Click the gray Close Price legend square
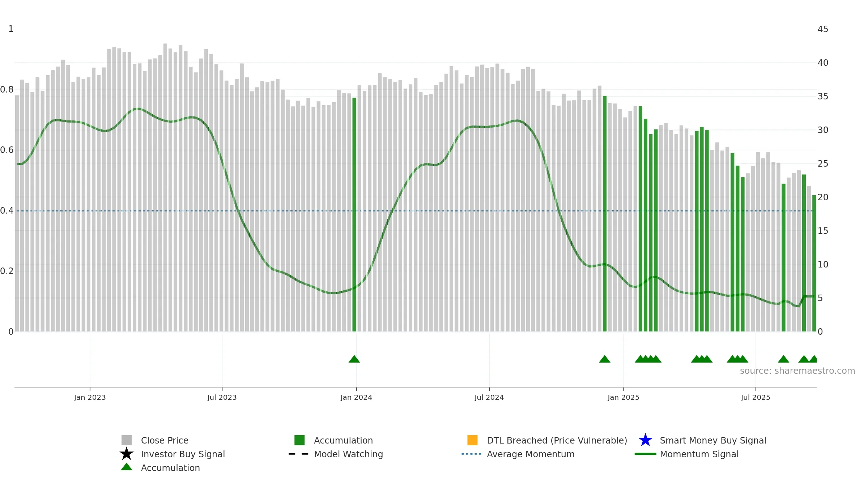The image size is (868, 488). pyautogui.click(x=127, y=440)
